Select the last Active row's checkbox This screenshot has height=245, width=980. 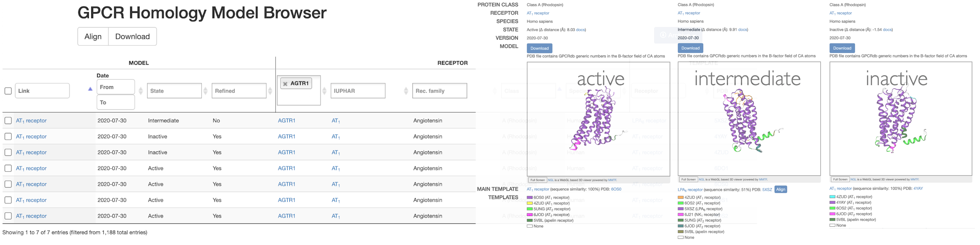tap(8, 216)
